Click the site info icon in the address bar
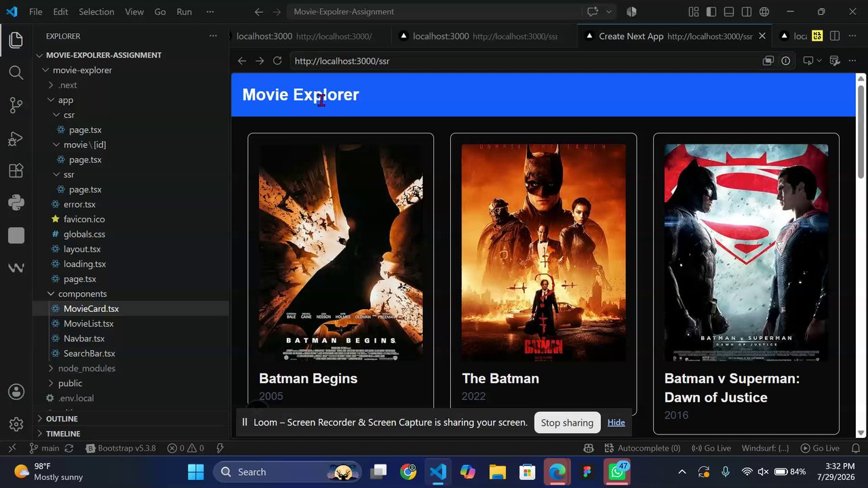868x488 pixels. coord(785,61)
